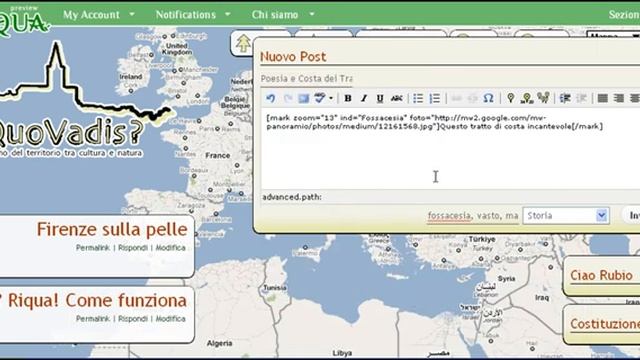Align text right in the editor
The image size is (640, 360).
[619, 98]
